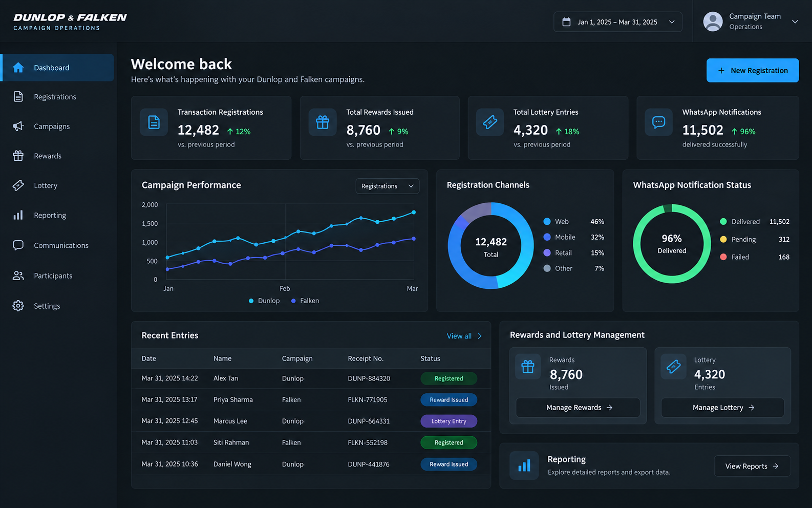Click the Reporting bar chart sidebar icon
Viewport: 812px width, 508px height.
(18, 215)
